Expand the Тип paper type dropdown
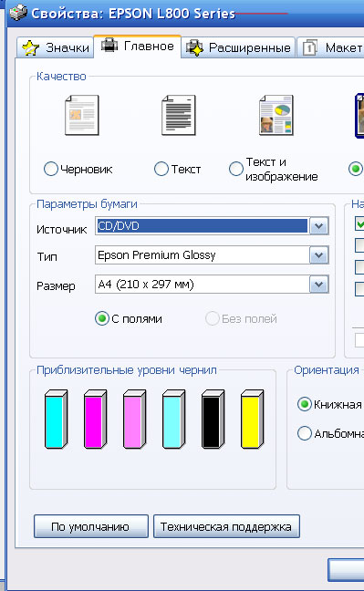364x591 pixels. (319, 255)
